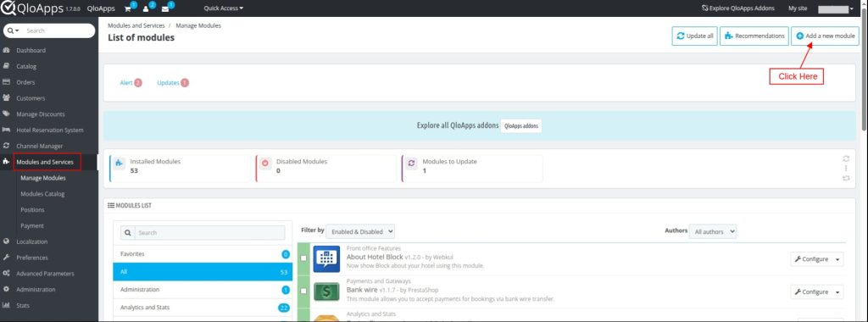
Task: Select Analytics and Stats category
Action: [x=203, y=307]
